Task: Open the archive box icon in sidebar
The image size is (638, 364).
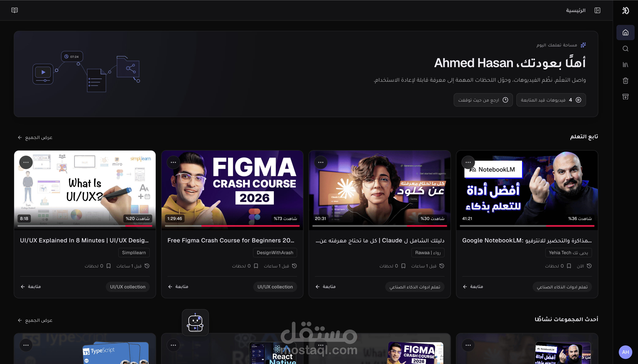Action: (625, 97)
